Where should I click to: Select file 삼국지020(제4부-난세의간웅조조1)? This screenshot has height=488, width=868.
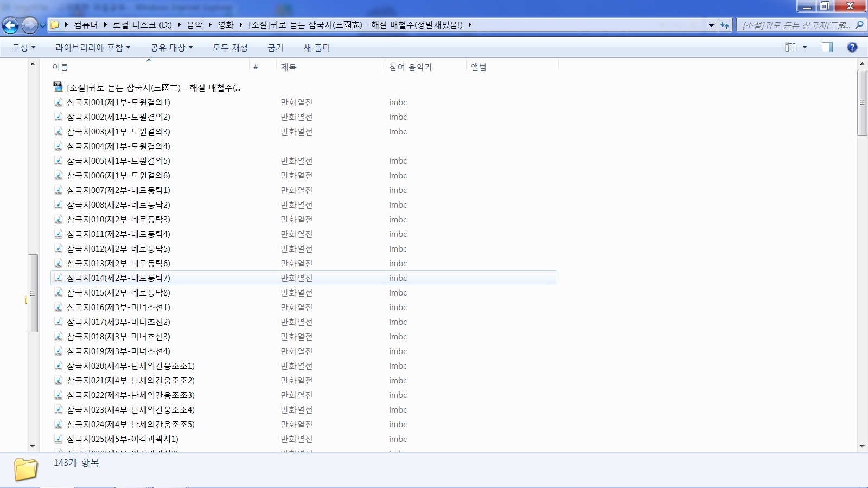coord(130,366)
